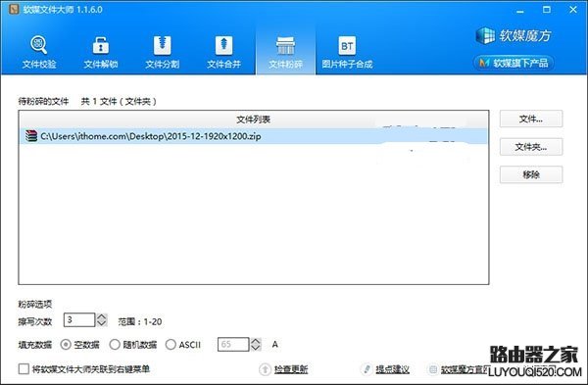Screen dimensions: 588x385
Task: Increase the 擦写次数 overwrite count
Action: pyautogui.click(x=102, y=316)
